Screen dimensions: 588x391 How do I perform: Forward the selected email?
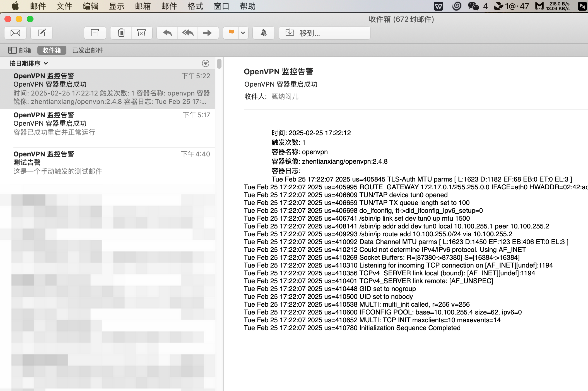[x=208, y=33]
